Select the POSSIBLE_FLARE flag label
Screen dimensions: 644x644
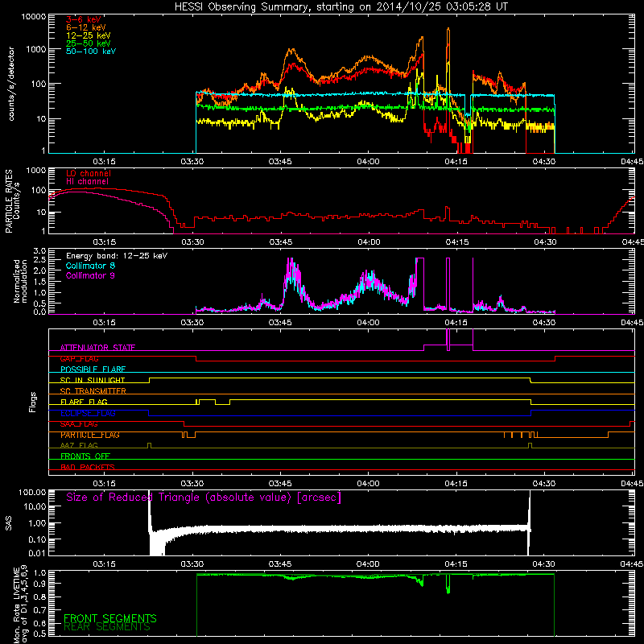tap(93, 369)
